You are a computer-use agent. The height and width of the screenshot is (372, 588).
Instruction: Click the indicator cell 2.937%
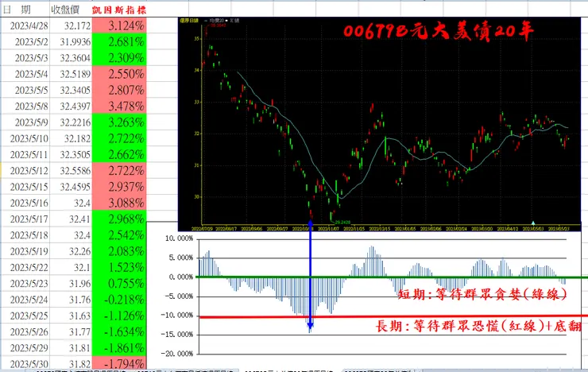tap(119, 187)
